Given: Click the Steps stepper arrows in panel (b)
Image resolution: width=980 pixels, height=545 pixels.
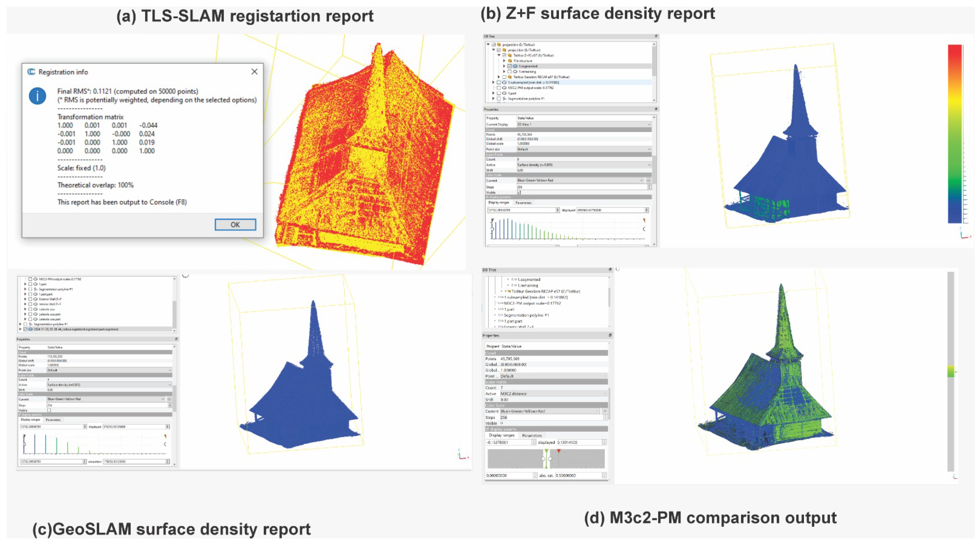Looking at the screenshot, I should click(x=649, y=187).
